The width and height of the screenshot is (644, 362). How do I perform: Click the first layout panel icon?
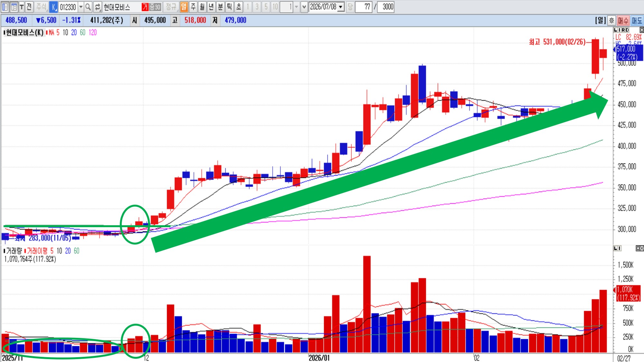(5, 7)
